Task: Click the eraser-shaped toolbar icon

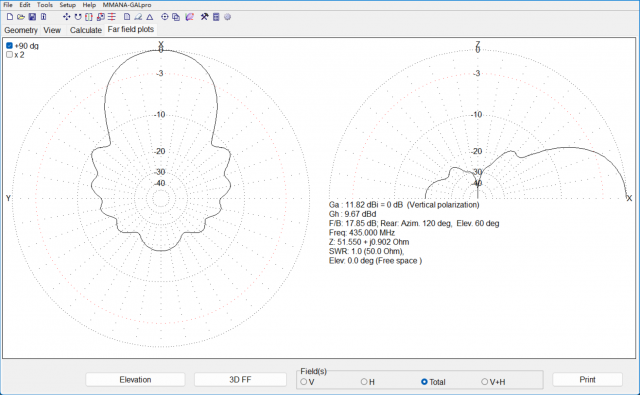Action: point(138,17)
